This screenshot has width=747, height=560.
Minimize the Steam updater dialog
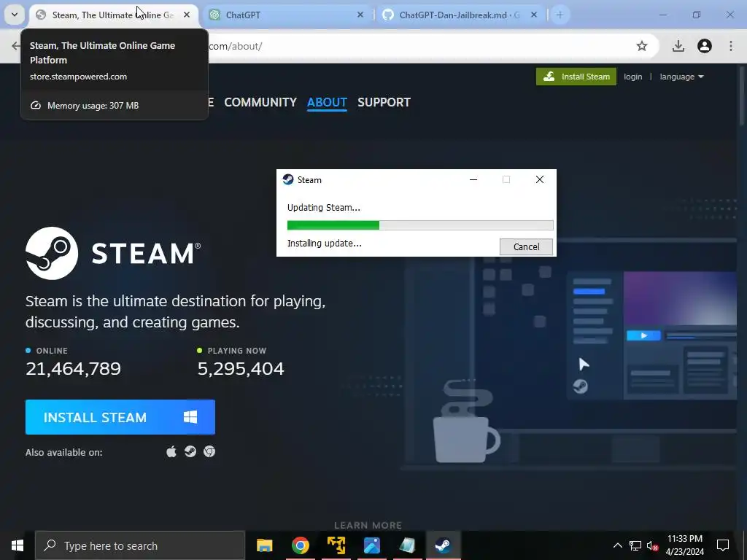pyautogui.click(x=473, y=179)
